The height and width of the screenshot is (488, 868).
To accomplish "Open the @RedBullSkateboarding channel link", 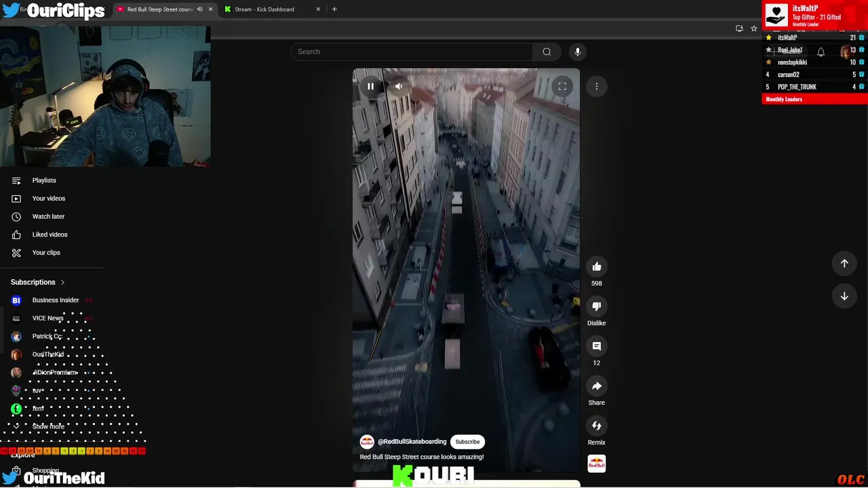I will coord(412,442).
